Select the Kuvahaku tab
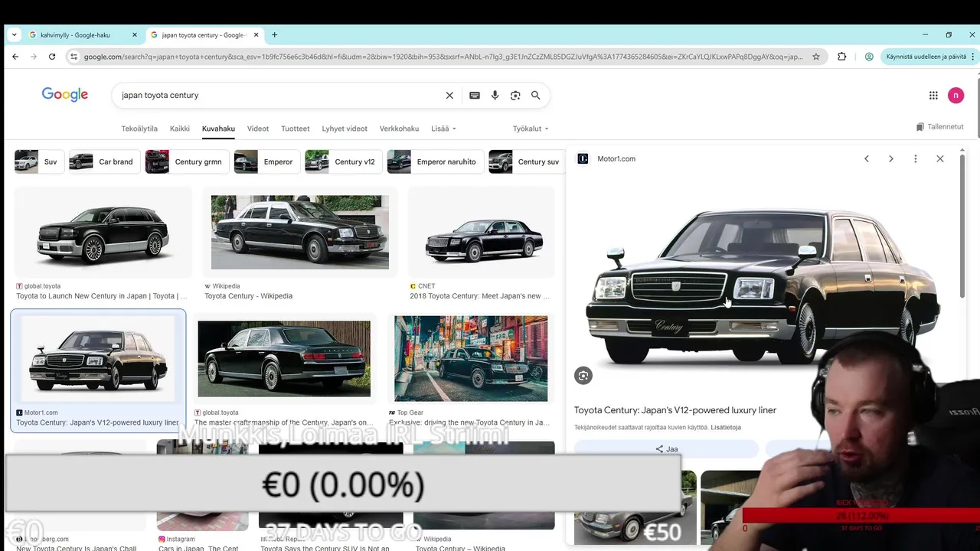The image size is (980, 551). point(218,129)
